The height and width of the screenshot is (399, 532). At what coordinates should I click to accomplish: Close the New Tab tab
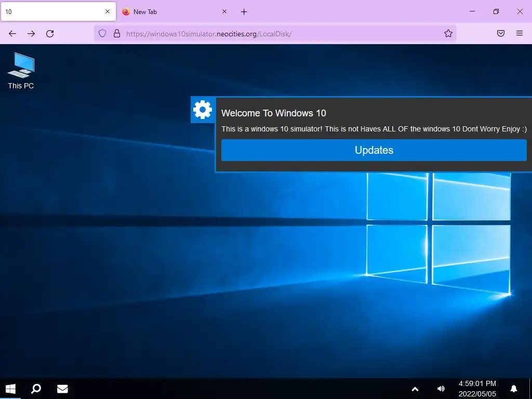224,11
